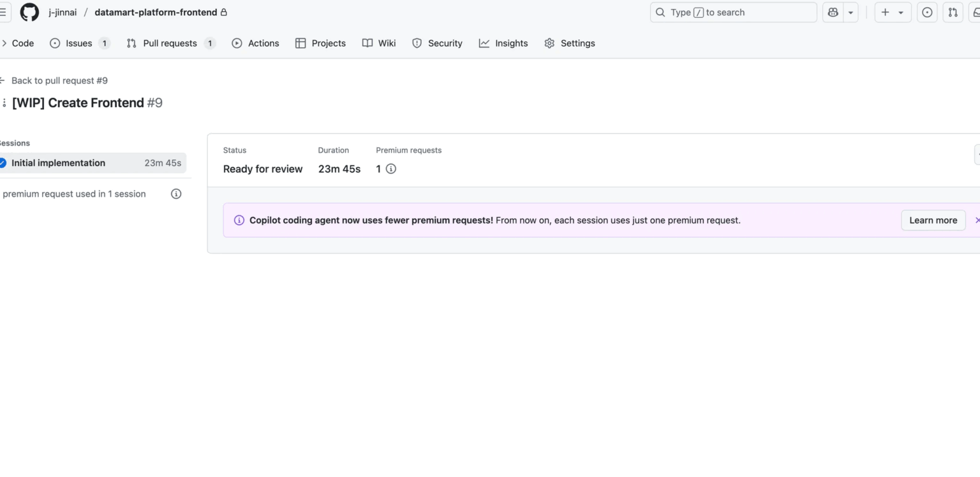This screenshot has width=980, height=477.
Task: Open the kebab menu beside the PR title
Action: click(4, 102)
